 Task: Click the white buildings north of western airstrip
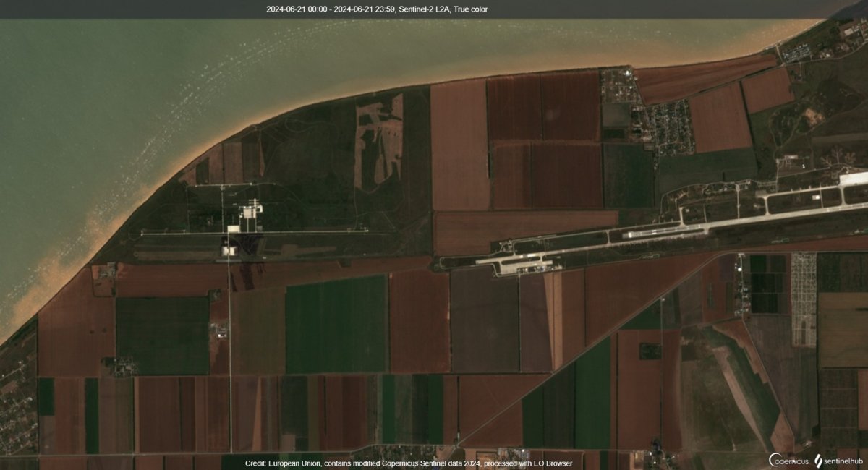(x=251, y=211)
